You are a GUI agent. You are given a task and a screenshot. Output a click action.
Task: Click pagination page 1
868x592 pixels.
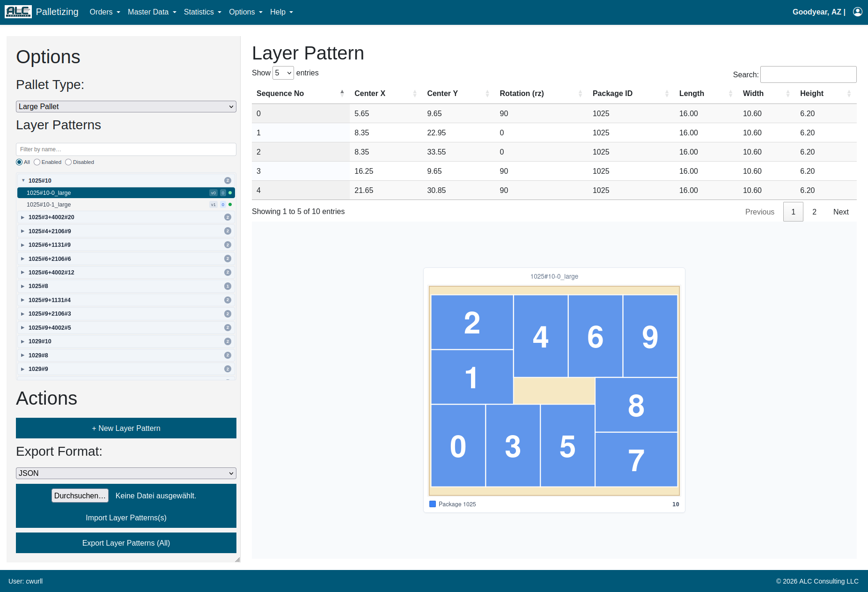click(793, 212)
